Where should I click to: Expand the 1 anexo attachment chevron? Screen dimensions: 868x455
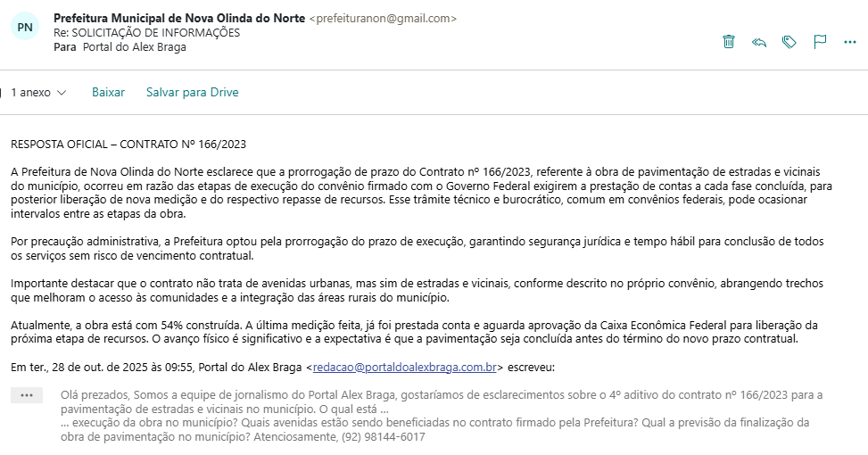tap(62, 93)
